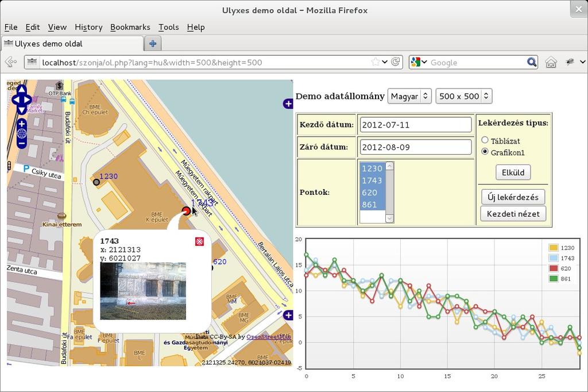The height and width of the screenshot is (392, 588).
Task: Open the toolbar overflow chevron
Action: click(582, 62)
